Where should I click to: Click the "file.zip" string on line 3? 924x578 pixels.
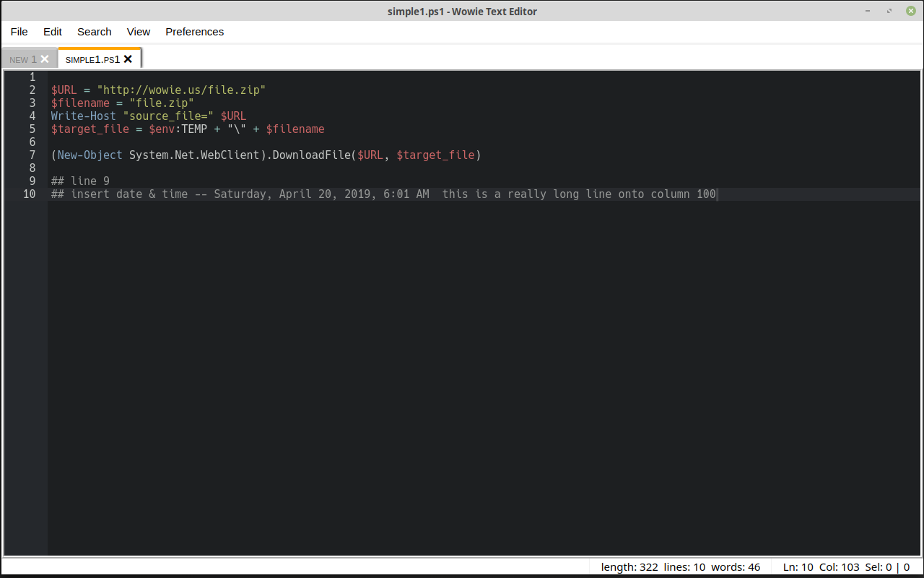tap(162, 103)
